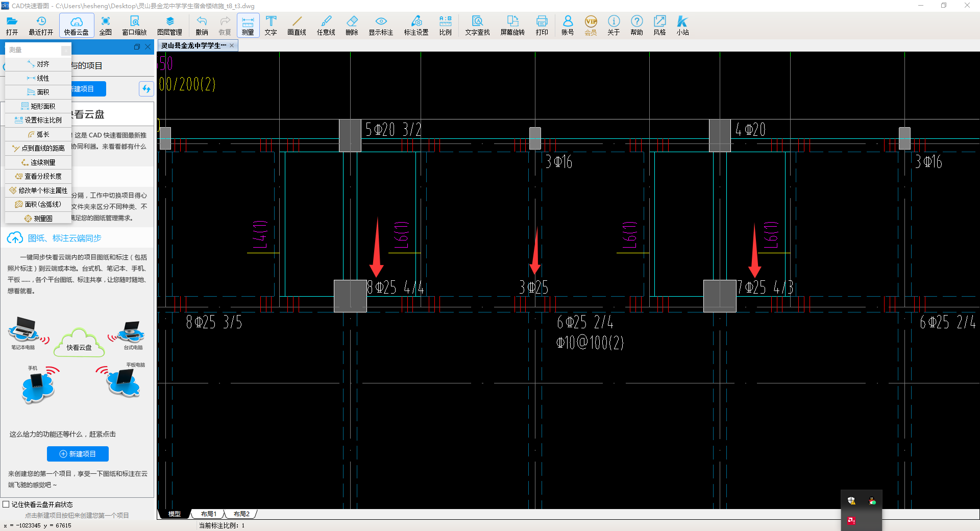Check 记住快看云盘开启状态 checkbox
Viewport: 980px width, 531px height.
pyautogui.click(x=6, y=504)
